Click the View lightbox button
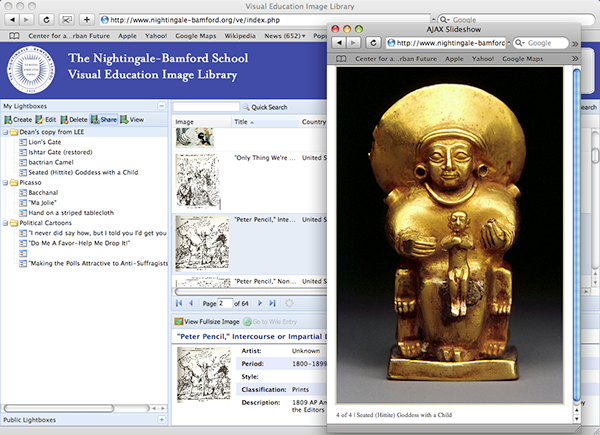The height and width of the screenshot is (435, 600). [x=132, y=120]
